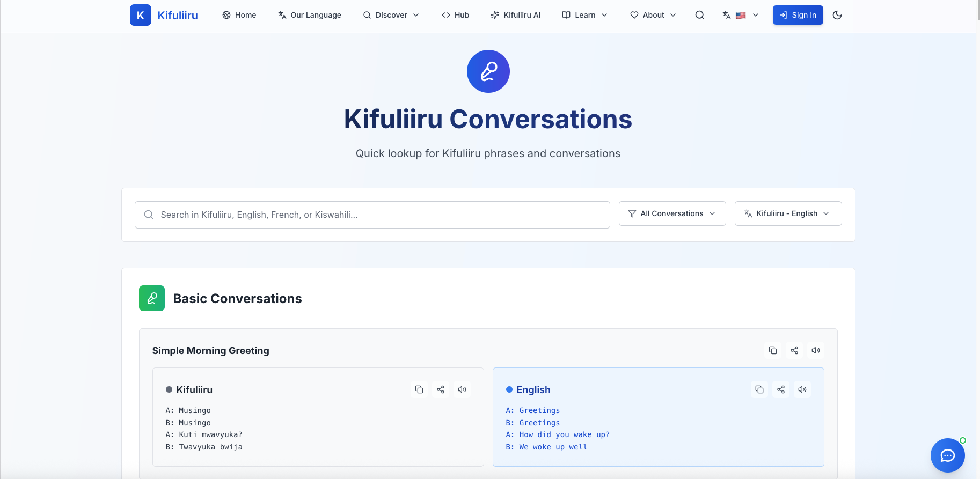
Task: Copy the Kifuliiru panel text
Action: (x=419, y=389)
